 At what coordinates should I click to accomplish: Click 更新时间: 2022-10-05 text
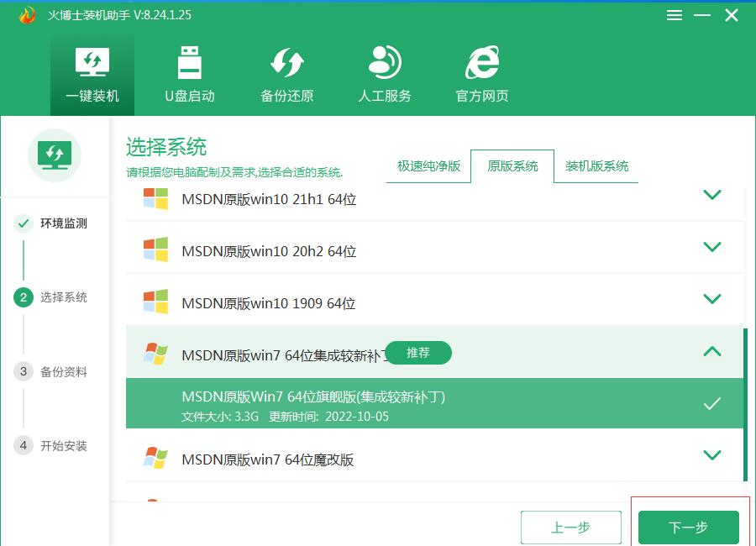(328, 417)
